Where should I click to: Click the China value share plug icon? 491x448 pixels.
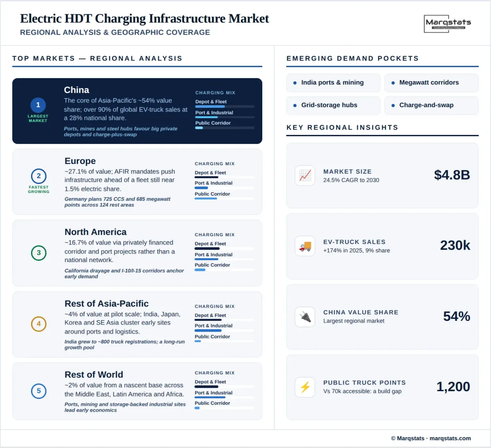305,317
